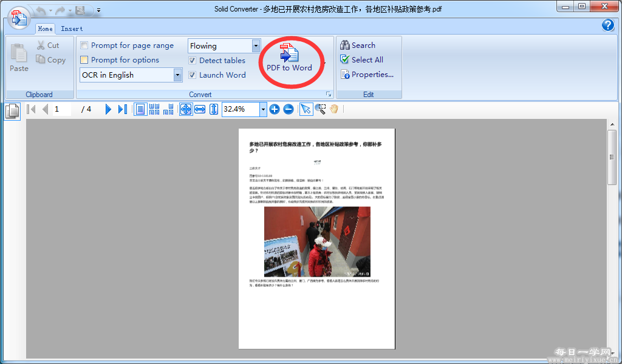Click the Undo arrow in the quick access toolbar

pyautogui.click(x=41, y=10)
